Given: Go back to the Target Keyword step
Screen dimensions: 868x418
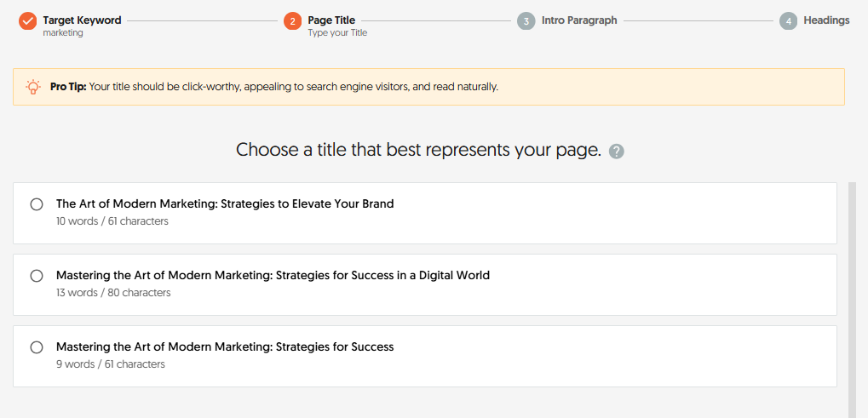Looking at the screenshot, I should 82,20.
